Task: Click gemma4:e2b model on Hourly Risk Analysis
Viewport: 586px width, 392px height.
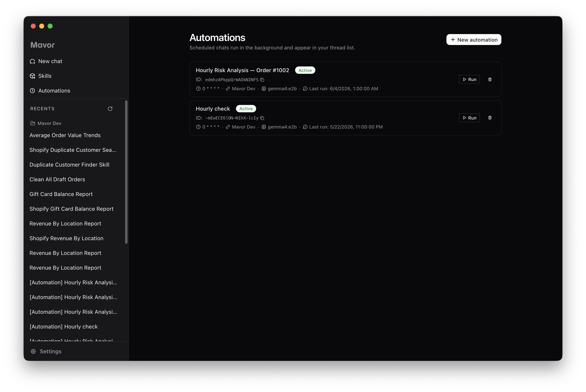Action: (x=282, y=89)
